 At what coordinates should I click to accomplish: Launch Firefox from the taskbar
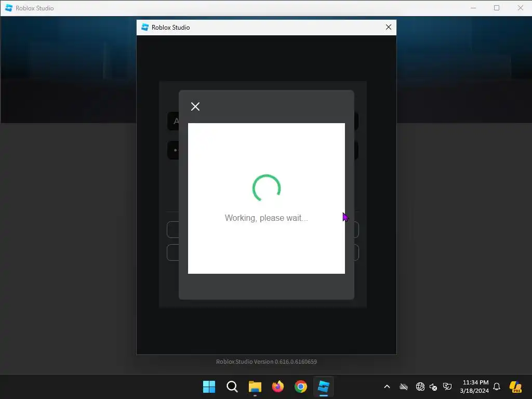coord(278,387)
